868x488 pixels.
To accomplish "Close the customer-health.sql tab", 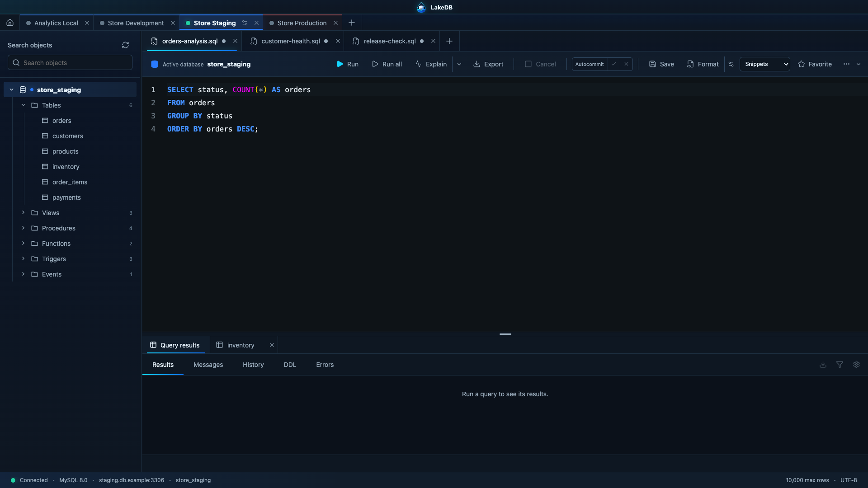I will click(338, 41).
